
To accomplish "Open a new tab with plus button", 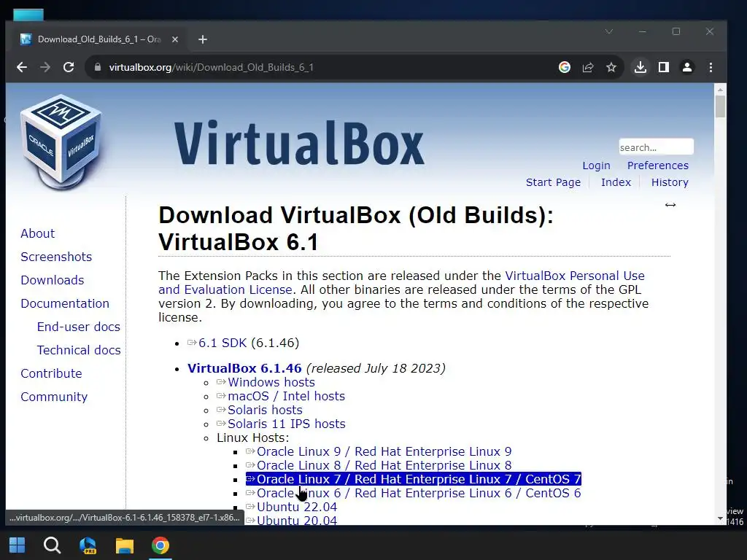I will coord(203,39).
